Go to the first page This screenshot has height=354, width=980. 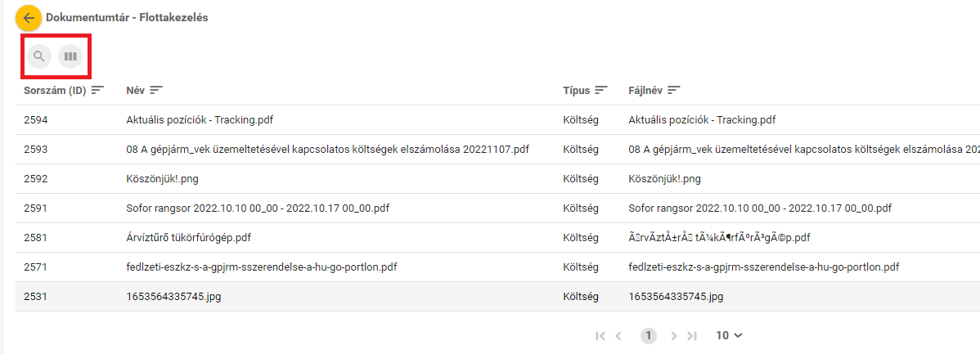[600, 335]
